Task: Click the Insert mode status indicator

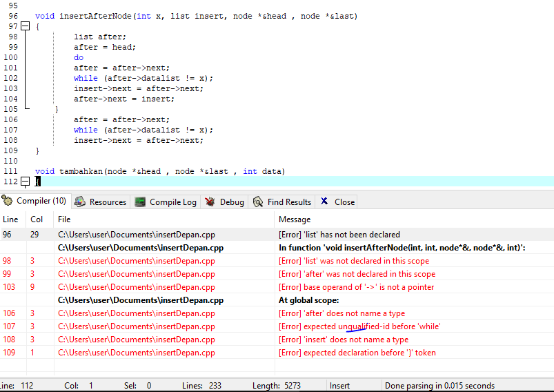Action: coord(339,386)
